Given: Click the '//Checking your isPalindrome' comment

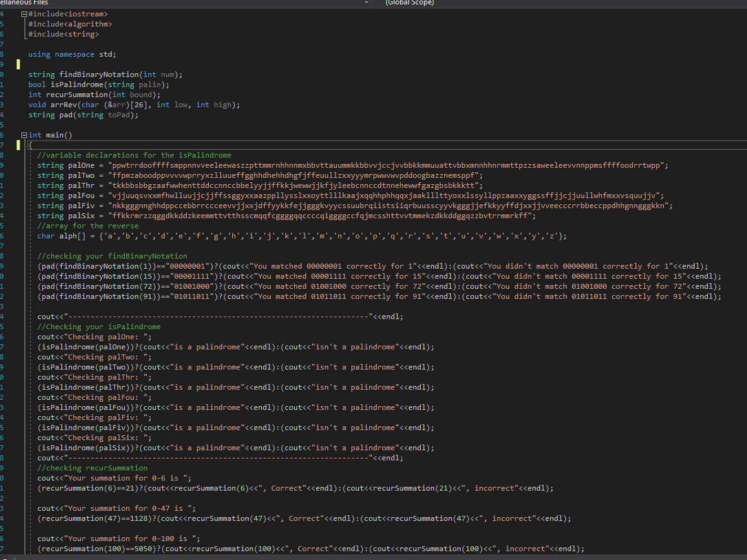Looking at the screenshot, I should click(x=99, y=327).
